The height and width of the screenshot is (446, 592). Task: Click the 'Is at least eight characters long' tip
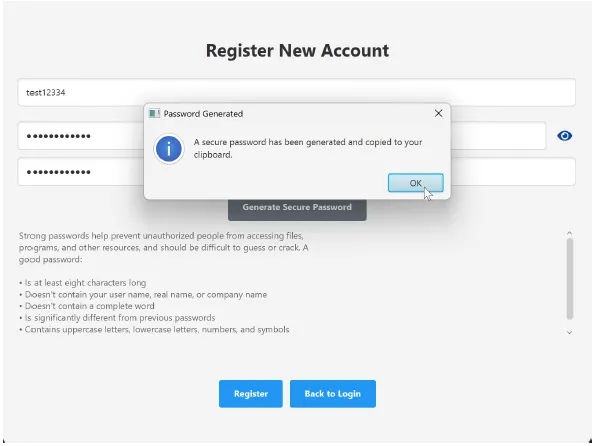pos(82,282)
